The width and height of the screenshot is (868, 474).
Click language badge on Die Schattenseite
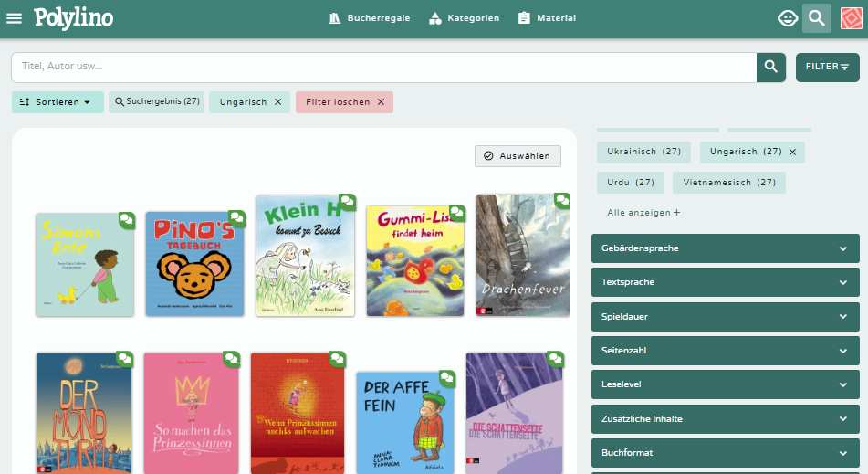pyautogui.click(x=555, y=359)
